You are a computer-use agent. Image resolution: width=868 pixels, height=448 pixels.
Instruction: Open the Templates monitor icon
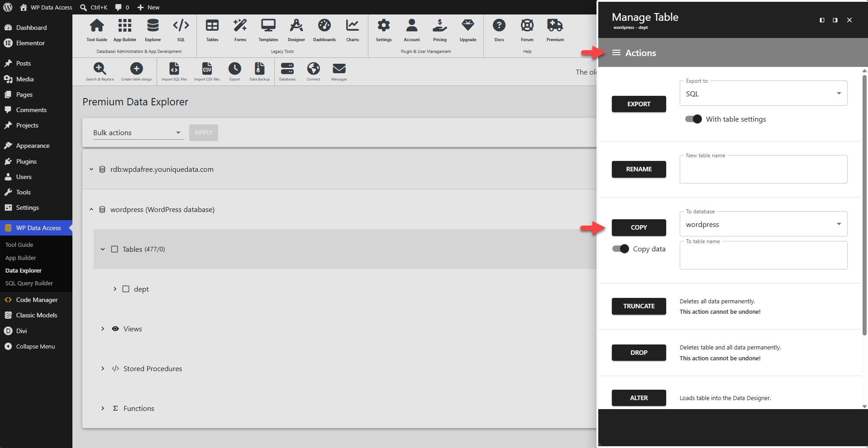click(x=268, y=26)
